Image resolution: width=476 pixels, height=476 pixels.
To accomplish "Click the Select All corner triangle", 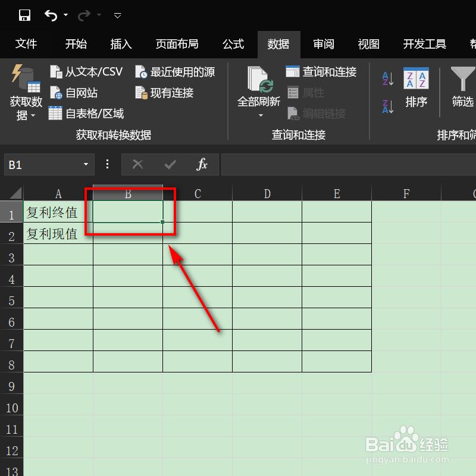I will point(15,193).
